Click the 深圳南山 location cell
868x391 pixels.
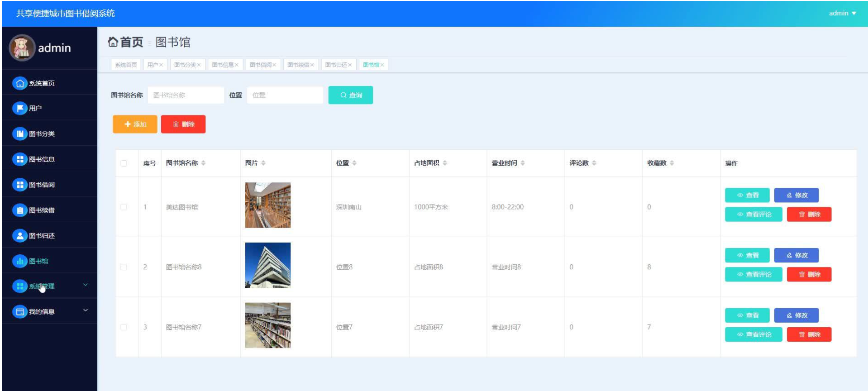click(x=348, y=207)
